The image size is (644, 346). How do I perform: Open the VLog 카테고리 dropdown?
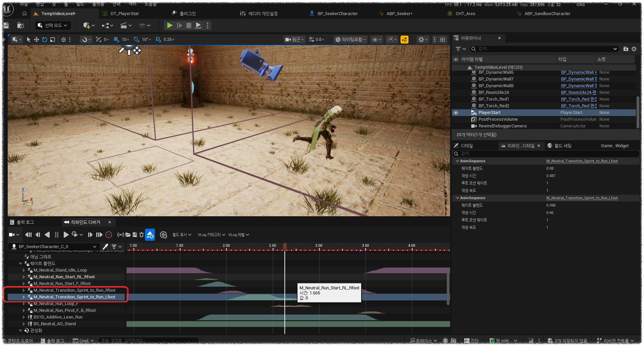(211, 235)
